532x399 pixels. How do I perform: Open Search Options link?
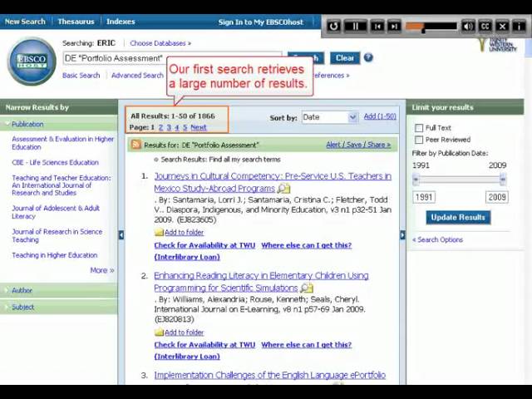pyautogui.click(x=437, y=239)
